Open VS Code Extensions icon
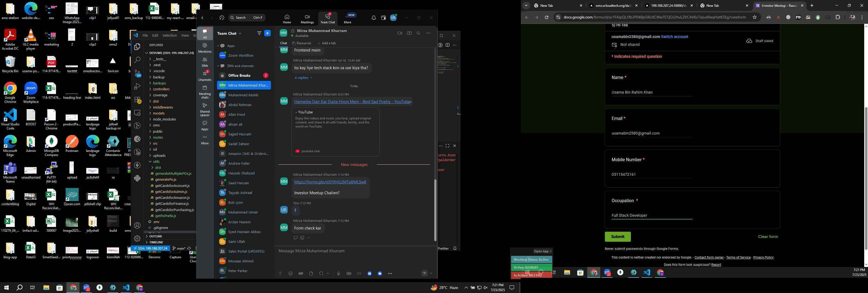The width and height of the screenshot is (868, 293). pos(138,100)
